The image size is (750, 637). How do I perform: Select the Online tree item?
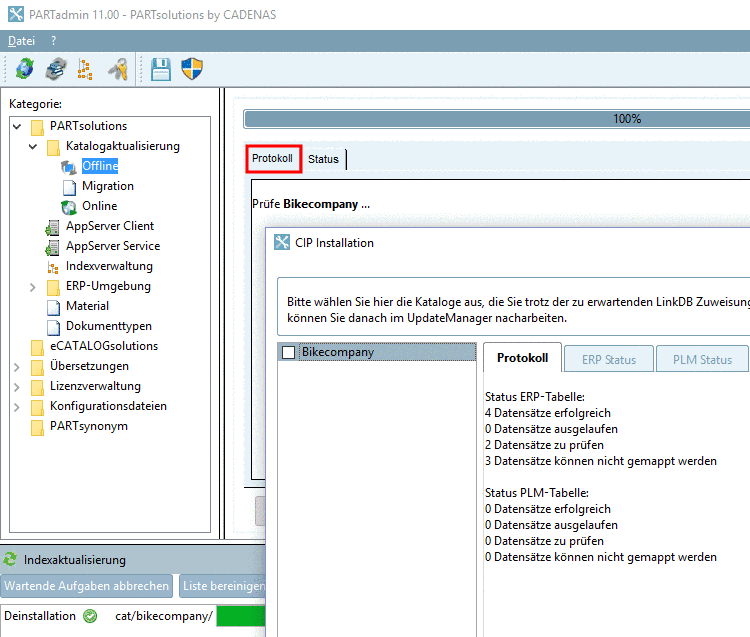pos(99,206)
